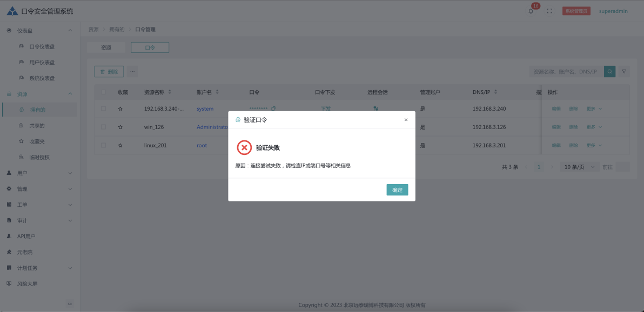Check the select-all header checkbox
This screenshot has height=312, width=644.
103,92
